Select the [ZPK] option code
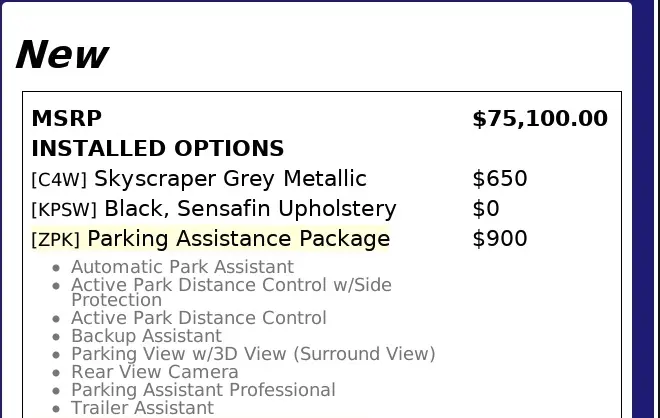 [56, 240]
